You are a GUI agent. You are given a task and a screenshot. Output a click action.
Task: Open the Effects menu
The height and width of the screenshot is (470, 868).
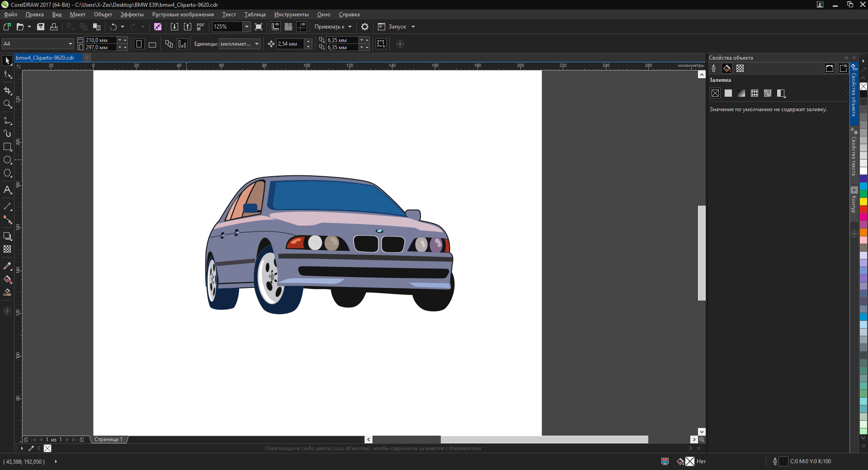(132, 14)
